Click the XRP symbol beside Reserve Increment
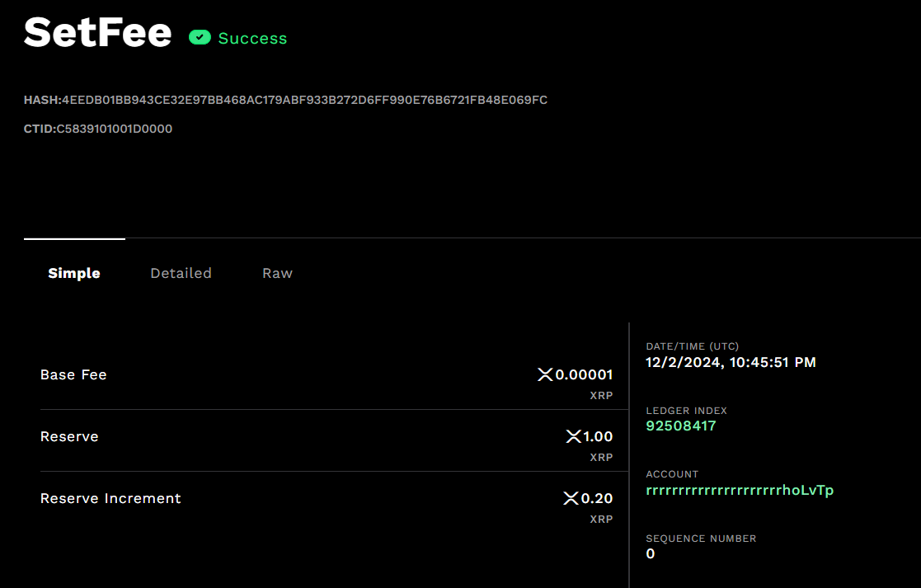This screenshot has height=588, width=921. pyautogui.click(x=571, y=498)
